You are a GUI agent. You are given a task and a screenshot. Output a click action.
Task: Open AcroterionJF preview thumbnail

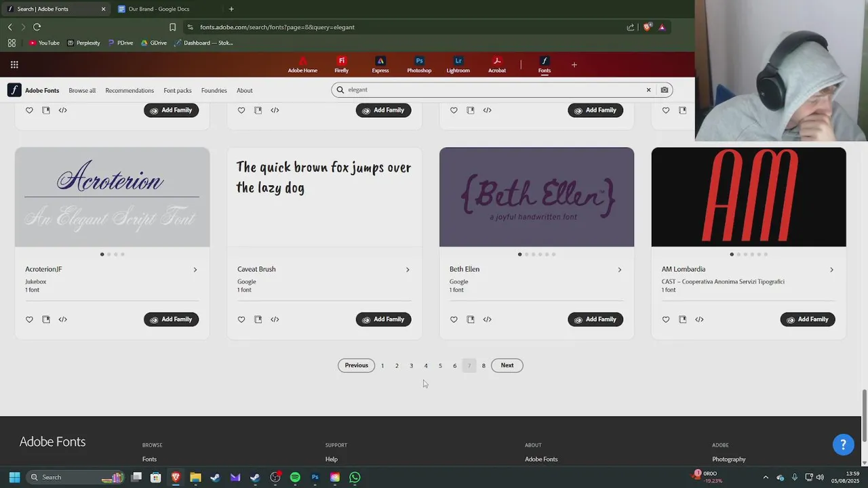pyautogui.click(x=113, y=197)
